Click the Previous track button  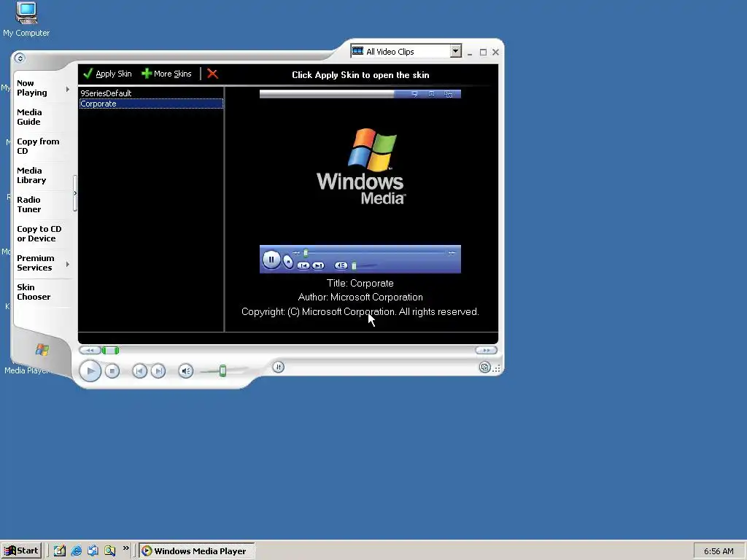(x=139, y=371)
